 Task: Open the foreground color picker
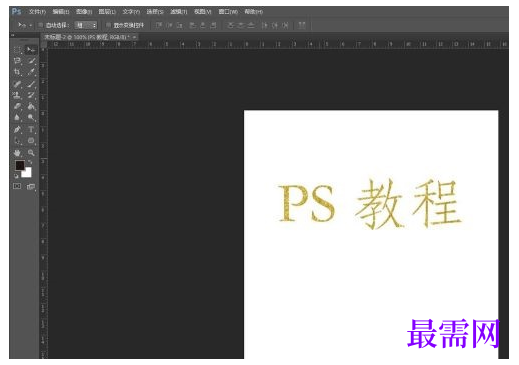pyautogui.click(x=20, y=165)
